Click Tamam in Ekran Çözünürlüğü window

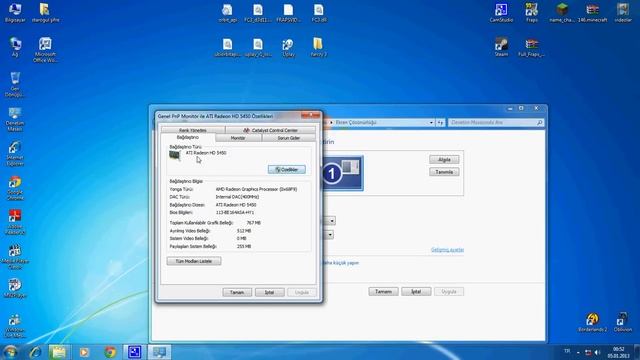383,291
